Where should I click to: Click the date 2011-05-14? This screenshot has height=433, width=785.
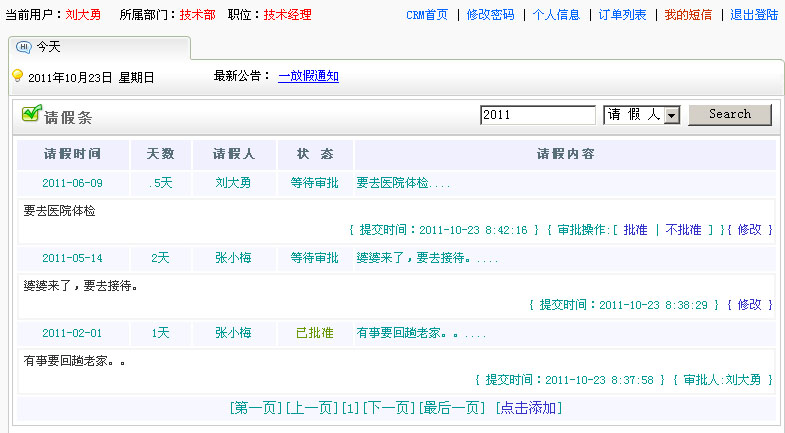pos(73,258)
